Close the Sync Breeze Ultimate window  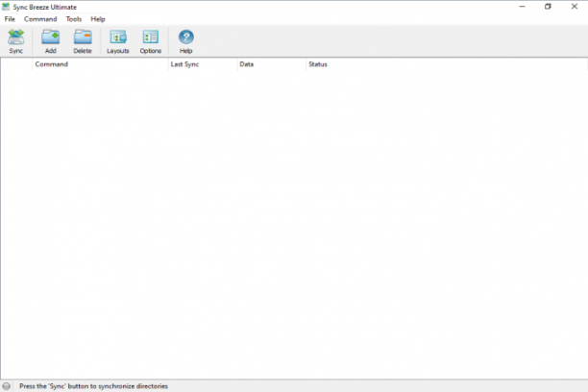[575, 7]
